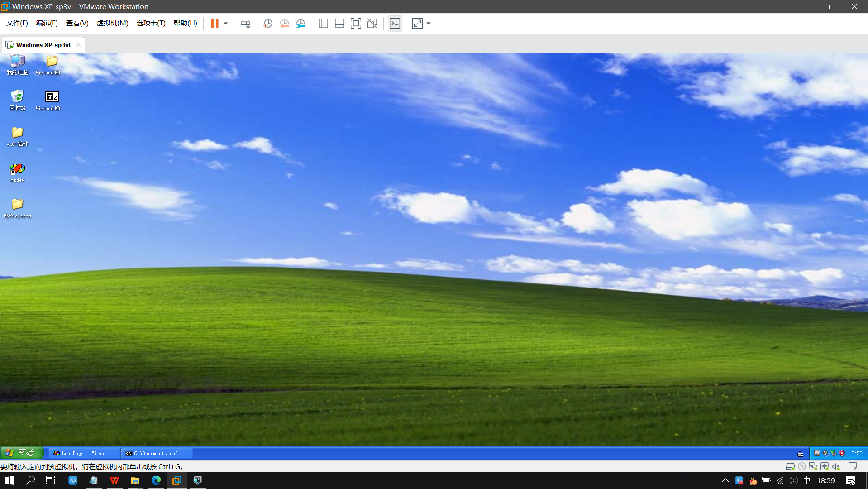Close the Windows XP-sp3vl tab
868x489 pixels.
click(x=78, y=45)
